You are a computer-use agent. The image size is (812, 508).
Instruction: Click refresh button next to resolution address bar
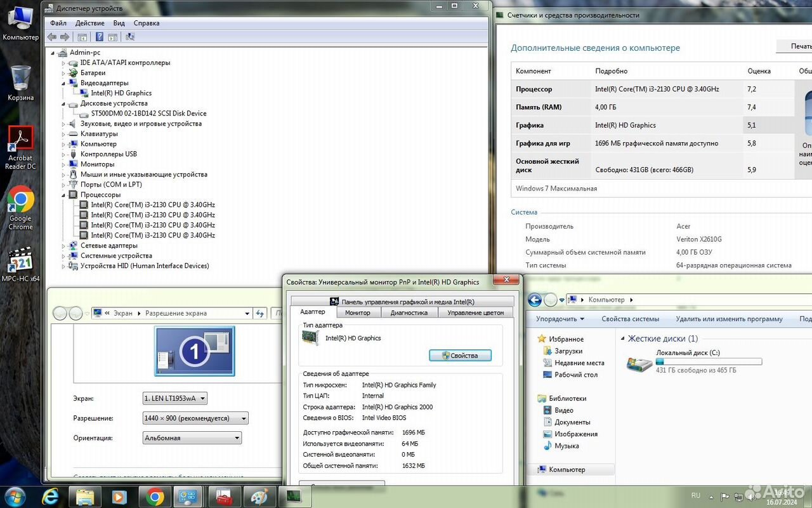259,313
